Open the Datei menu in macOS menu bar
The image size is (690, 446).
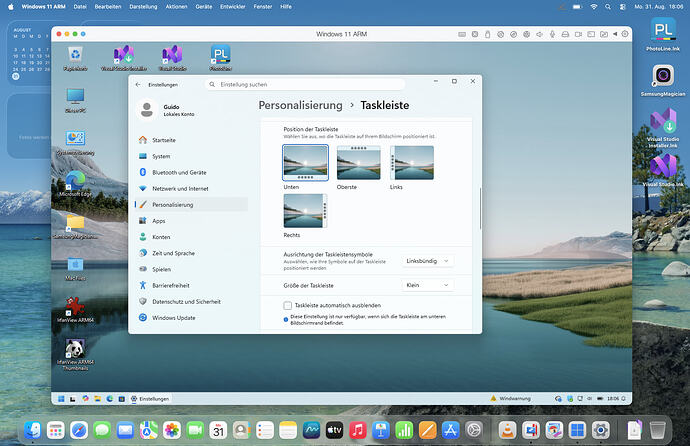click(x=80, y=7)
